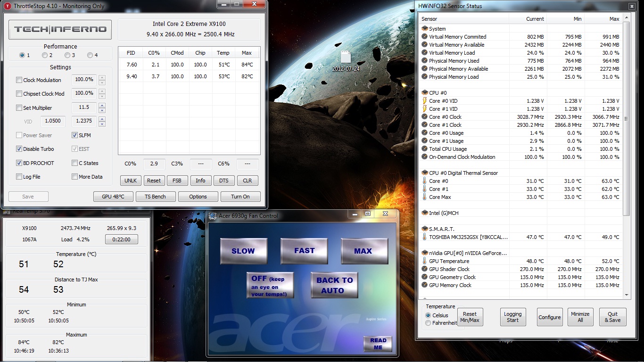Open the READ ME button
The width and height of the screenshot is (644, 362).
pos(378,344)
